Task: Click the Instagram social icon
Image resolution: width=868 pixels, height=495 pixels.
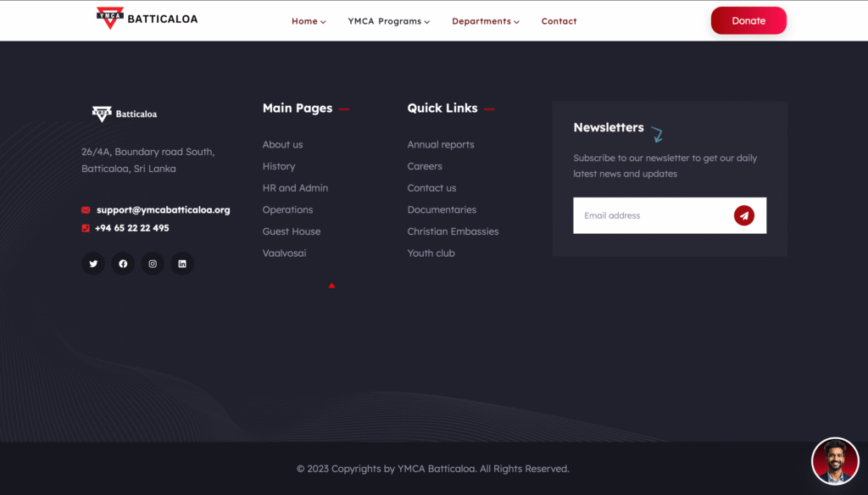Action: click(x=153, y=264)
